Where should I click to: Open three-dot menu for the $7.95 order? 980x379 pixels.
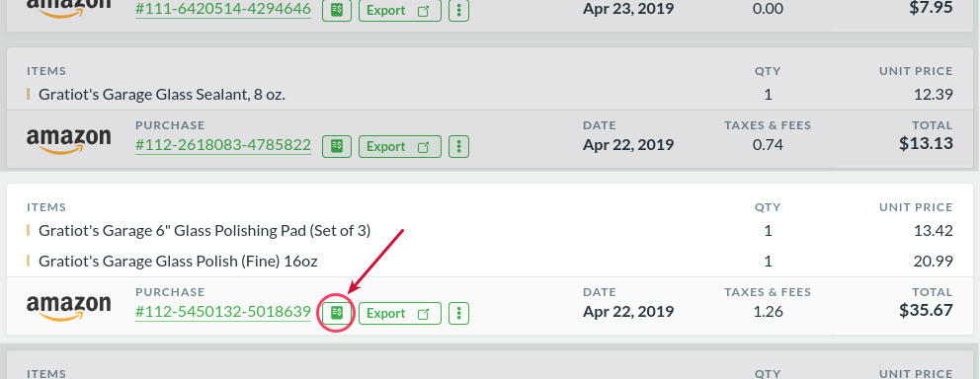[x=459, y=10]
